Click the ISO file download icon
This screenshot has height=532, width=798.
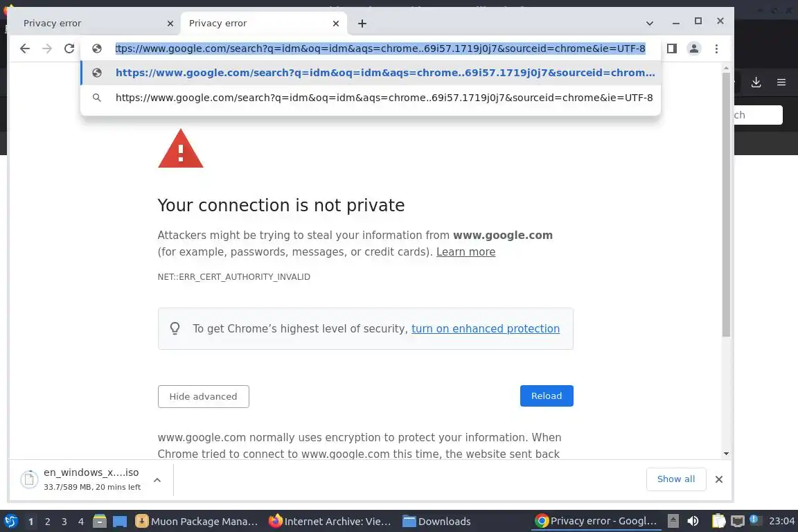pos(29,479)
